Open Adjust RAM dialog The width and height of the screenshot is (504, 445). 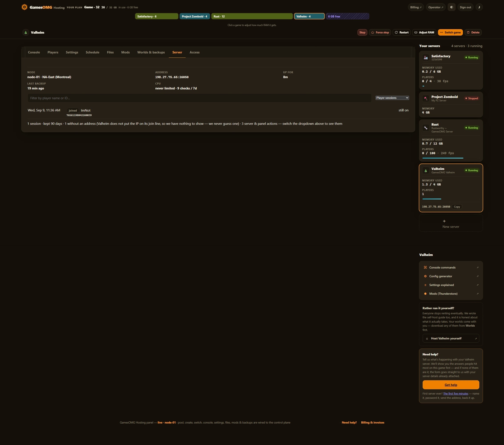tap(424, 32)
